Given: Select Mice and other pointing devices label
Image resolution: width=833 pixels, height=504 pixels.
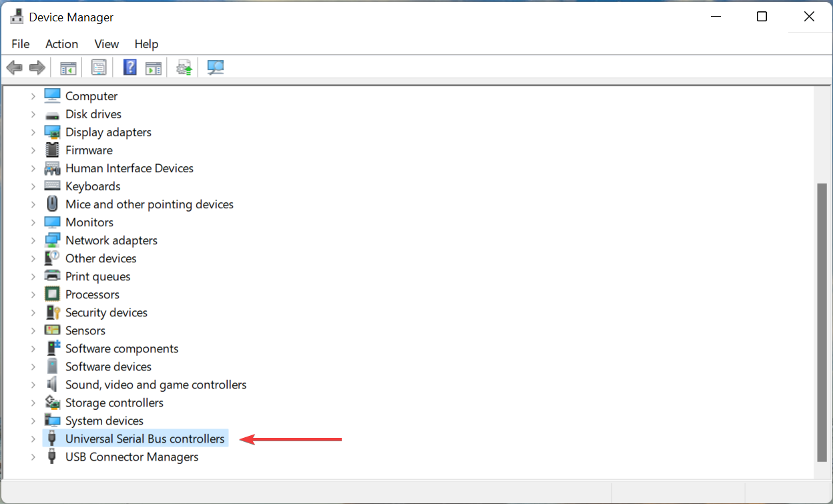Looking at the screenshot, I should tap(150, 204).
